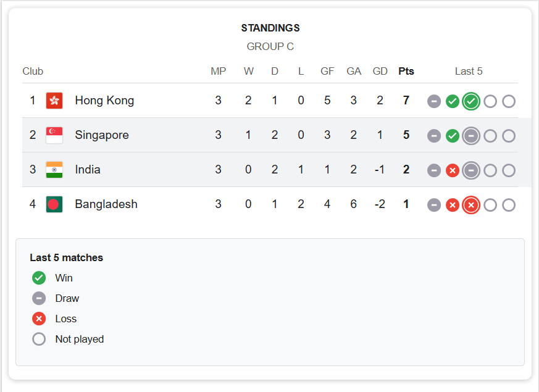The image size is (539, 392).
Task: Click the Last 5 column header
Action: pyautogui.click(x=469, y=71)
